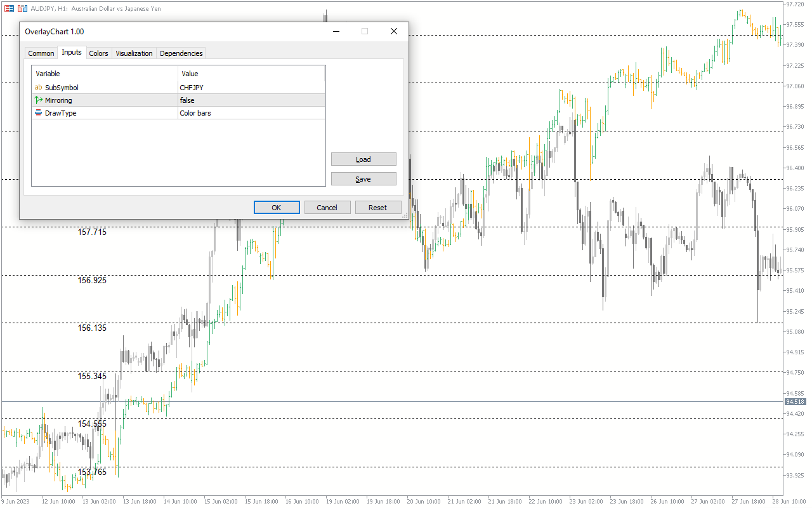Click the current price marker 94.518
Image resolution: width=812 pixels, height=508 pixels.
click(795, 402)
